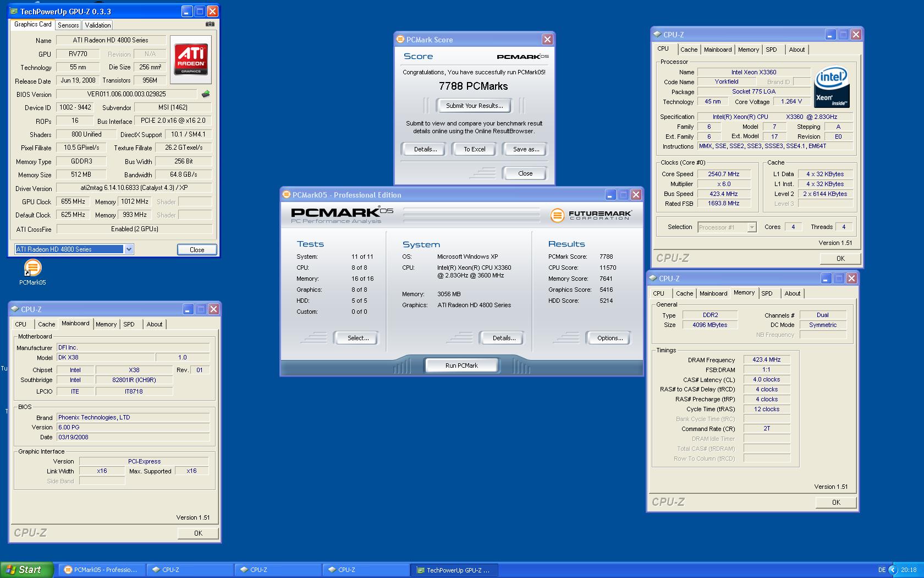The width and height of the screenshot is (924, 578).
Task: Click the Yorkfield code name field
Action: (x=726, y=81)
